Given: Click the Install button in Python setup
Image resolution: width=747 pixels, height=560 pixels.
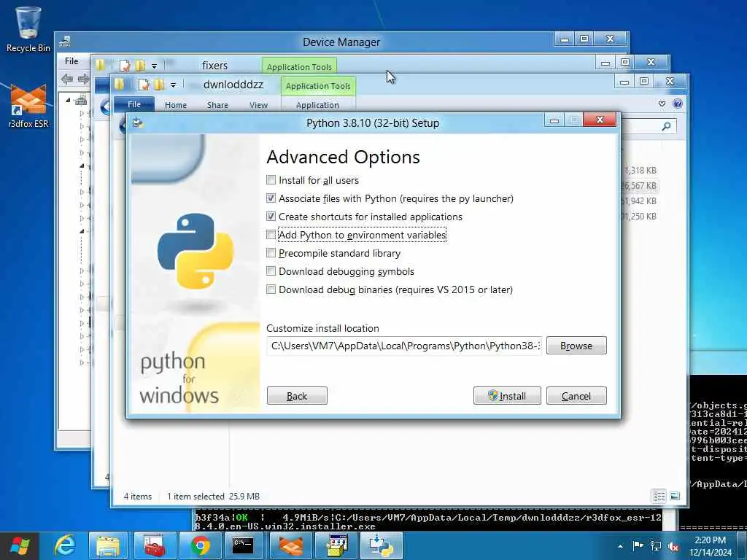Looking at the screenshot, I should (507, 396).
